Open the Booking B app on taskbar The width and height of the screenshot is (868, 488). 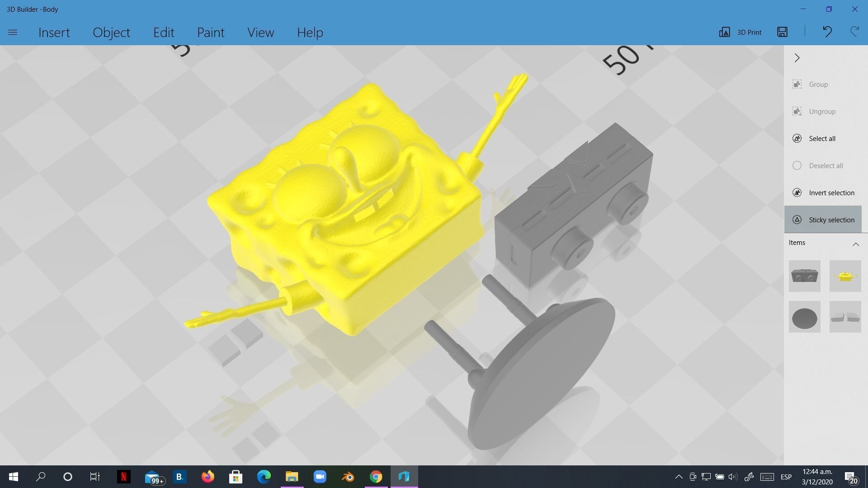pos(179,477)
